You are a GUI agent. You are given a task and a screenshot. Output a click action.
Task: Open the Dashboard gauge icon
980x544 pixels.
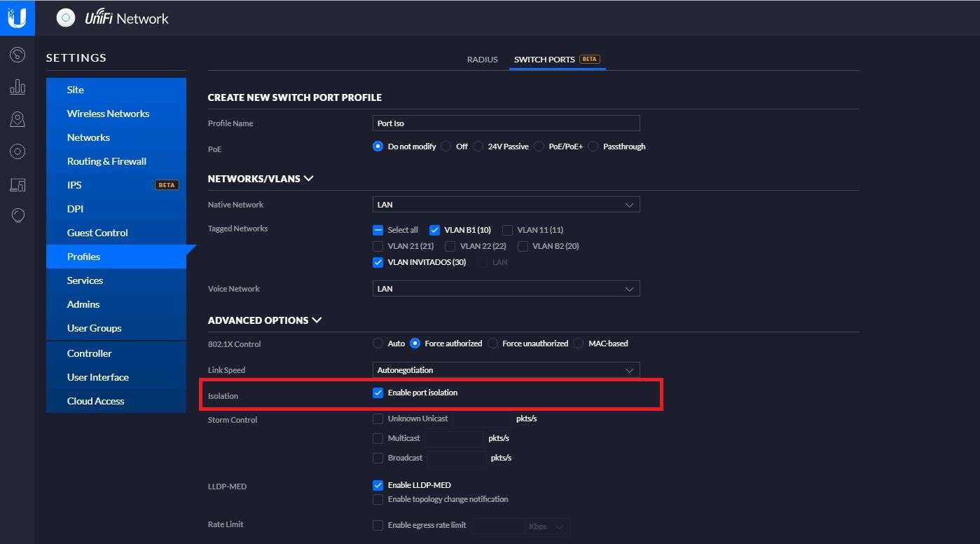[x=18, y=55]
